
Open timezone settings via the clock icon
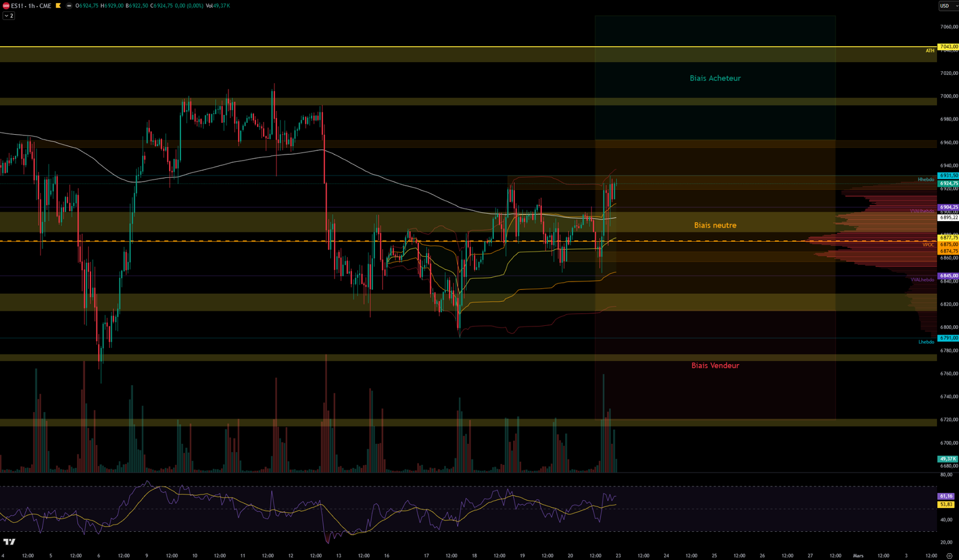click(951, 555)
